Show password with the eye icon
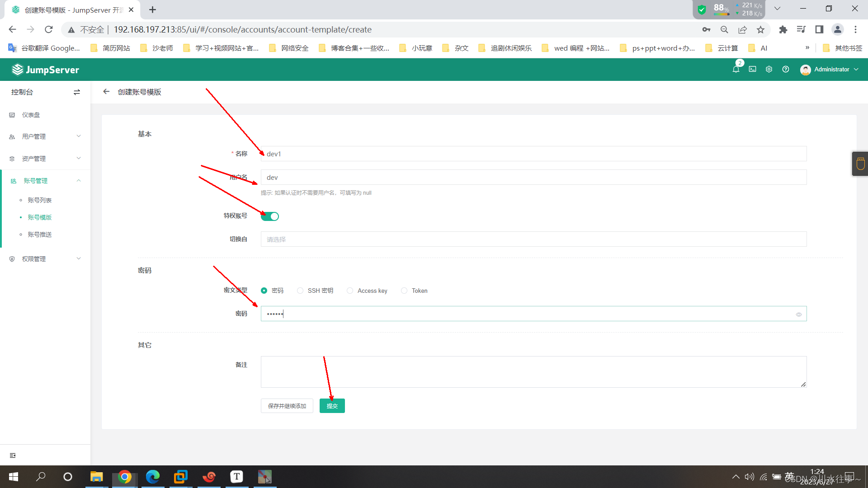868x488 pixels. [x=799, y=314]
